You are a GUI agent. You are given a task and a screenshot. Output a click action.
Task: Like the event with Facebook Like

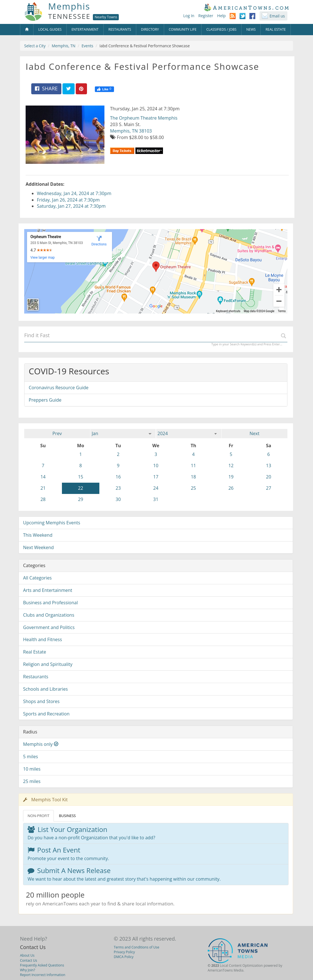pos(104,89)
